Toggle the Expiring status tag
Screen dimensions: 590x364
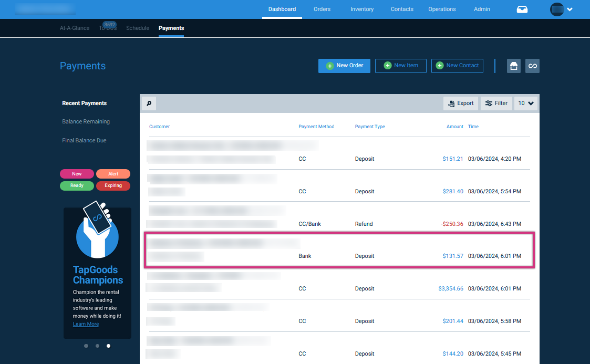(x=113, y=186)
